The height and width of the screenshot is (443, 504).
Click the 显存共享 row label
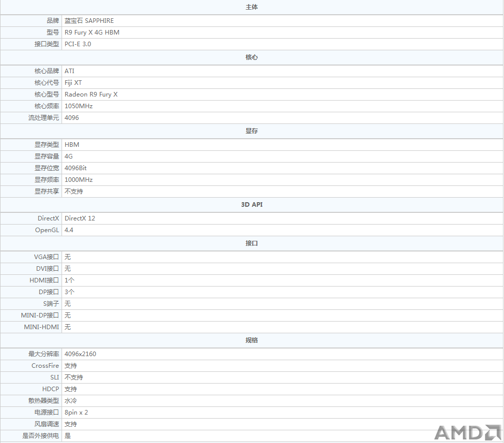(47, 192)
